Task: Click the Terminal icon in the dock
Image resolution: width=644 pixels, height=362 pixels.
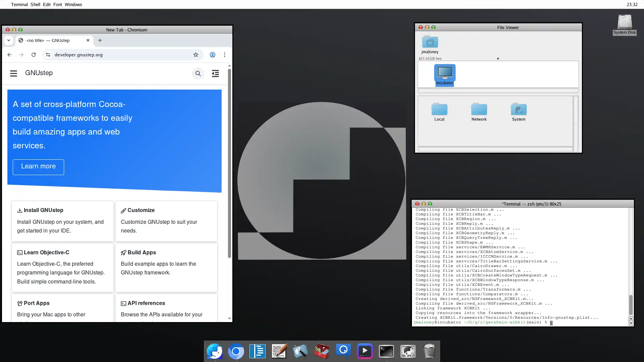Action: [x=386, y=351]
